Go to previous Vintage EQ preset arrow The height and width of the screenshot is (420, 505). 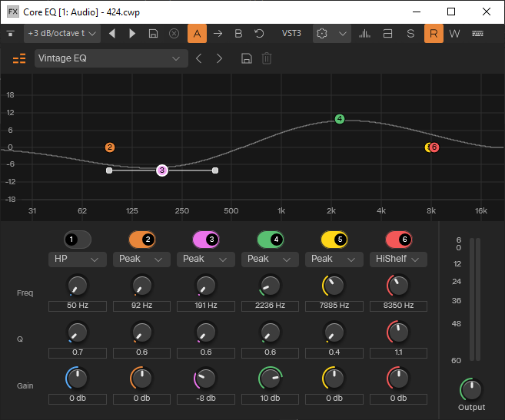(199, 58)
